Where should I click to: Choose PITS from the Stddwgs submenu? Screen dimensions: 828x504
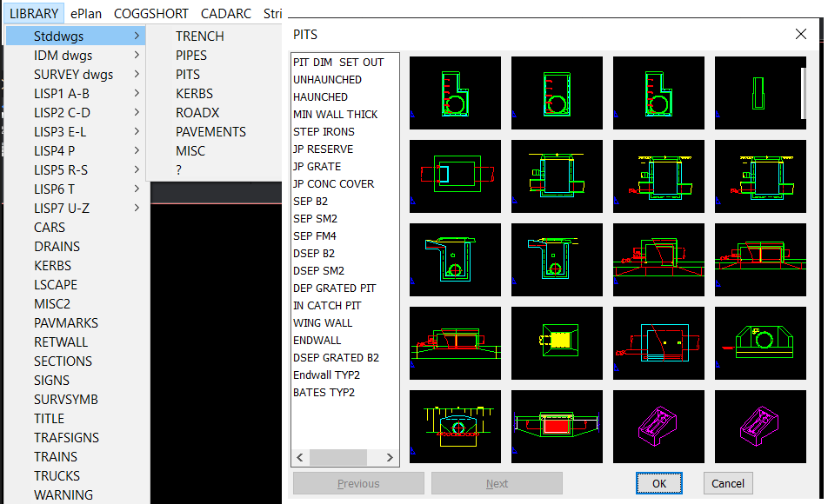(188, 75)
